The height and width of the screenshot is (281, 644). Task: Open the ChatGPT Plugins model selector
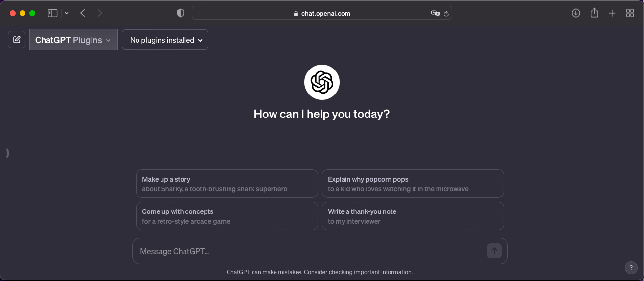[x=73, y=40]
